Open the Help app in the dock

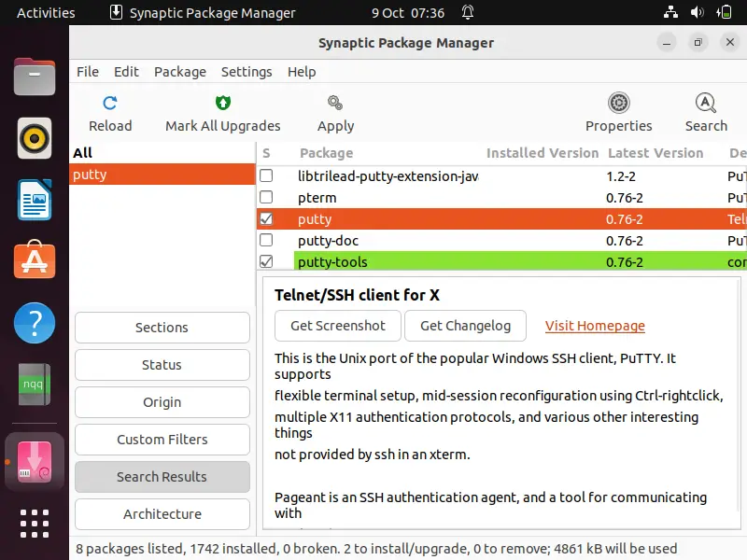[x=35, y=323]
